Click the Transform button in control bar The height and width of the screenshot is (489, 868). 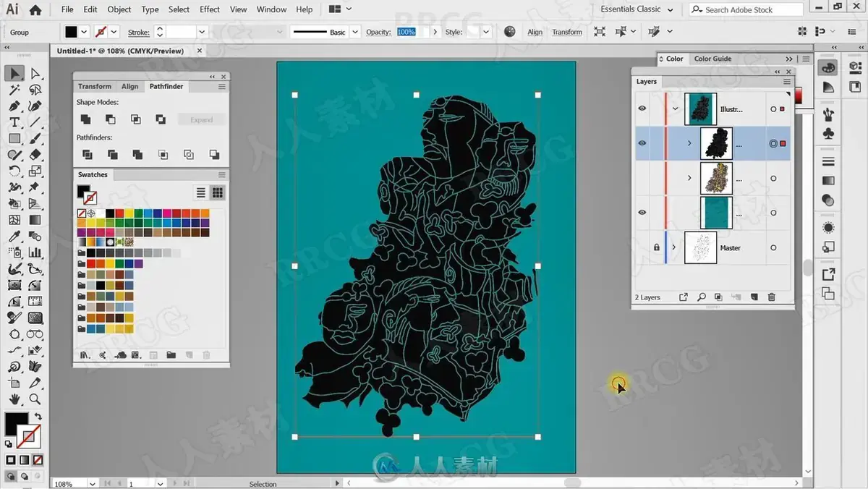[x=567, y=32]
